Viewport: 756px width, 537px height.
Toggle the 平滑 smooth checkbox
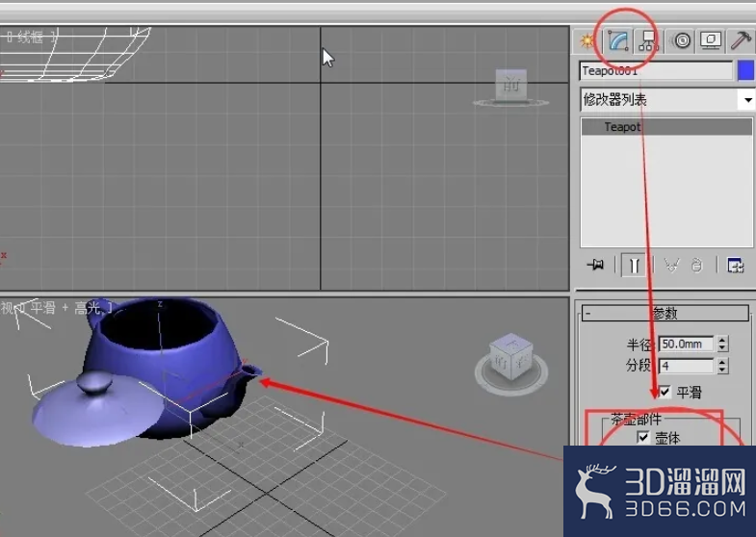click(665, 392)
